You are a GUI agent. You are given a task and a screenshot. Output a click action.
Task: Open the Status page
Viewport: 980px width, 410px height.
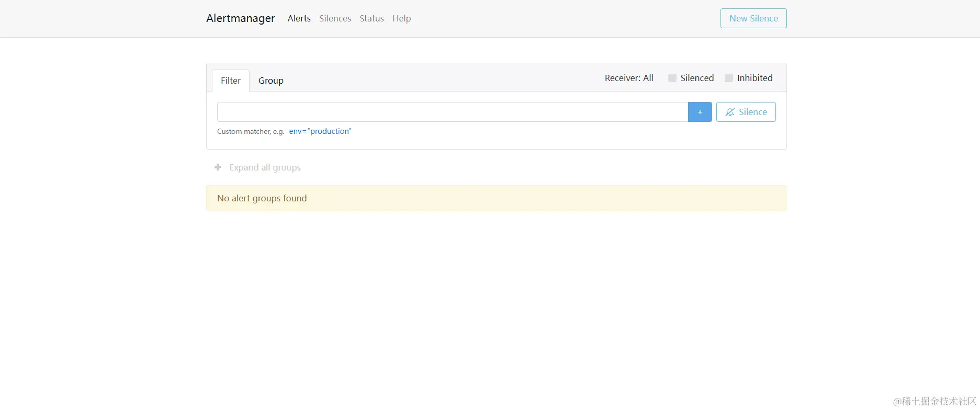[371, 18]
